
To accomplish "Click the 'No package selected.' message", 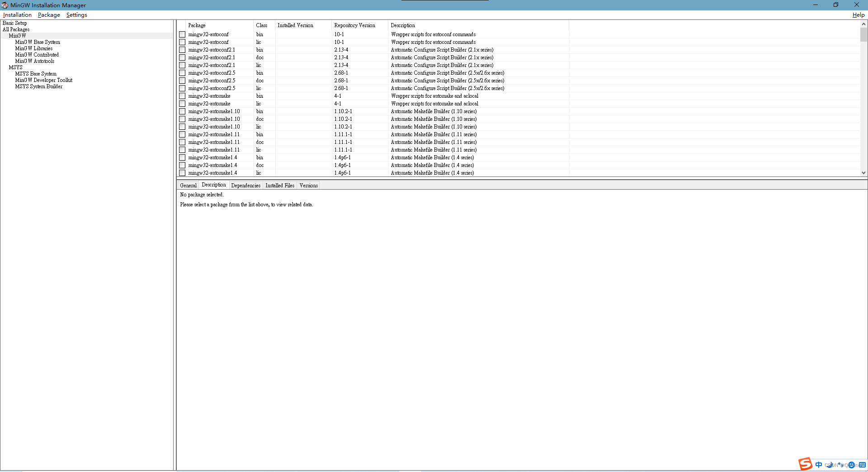I will pyautogui.click(x=202, y=195).
